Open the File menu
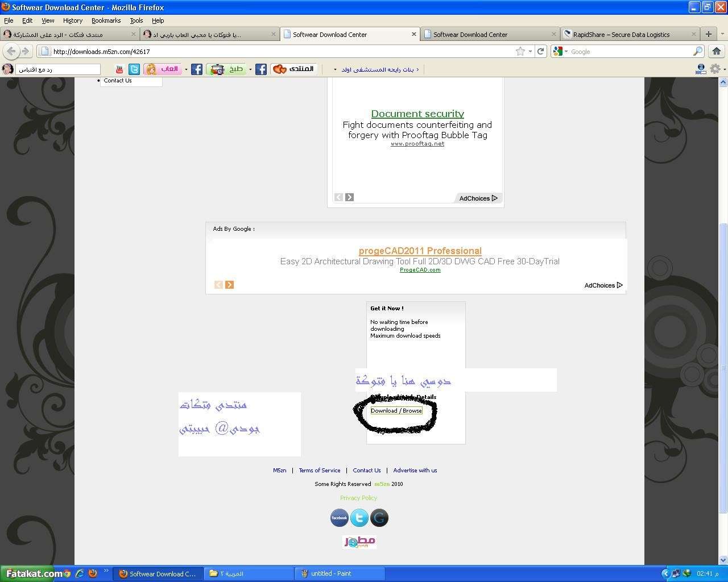The image size is (728, 582). tap(9, 20)
